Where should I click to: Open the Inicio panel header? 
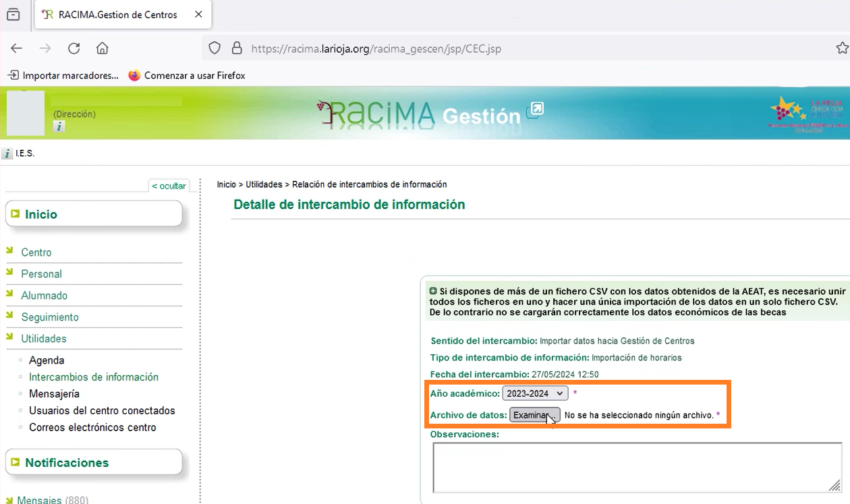(94, 215)
